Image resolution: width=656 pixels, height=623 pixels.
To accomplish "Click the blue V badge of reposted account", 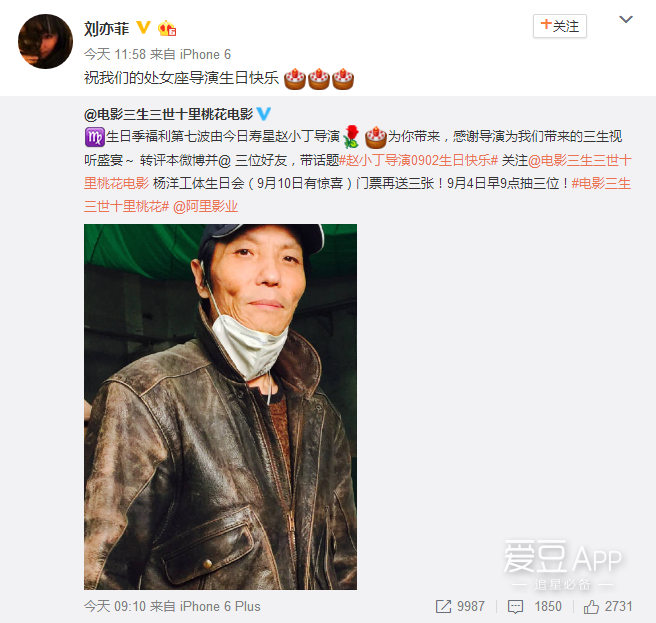I will pos(264,113).
